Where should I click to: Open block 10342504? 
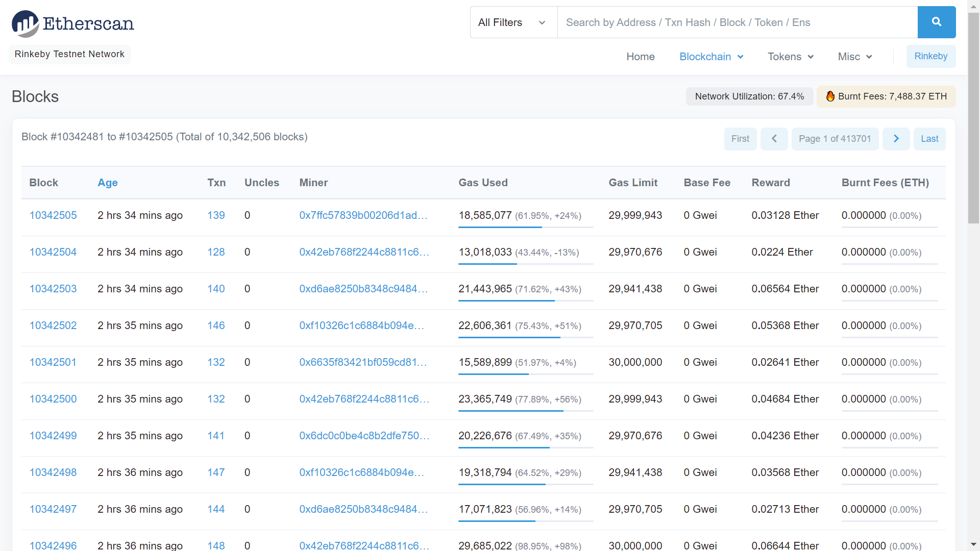[x=53, y=252]
